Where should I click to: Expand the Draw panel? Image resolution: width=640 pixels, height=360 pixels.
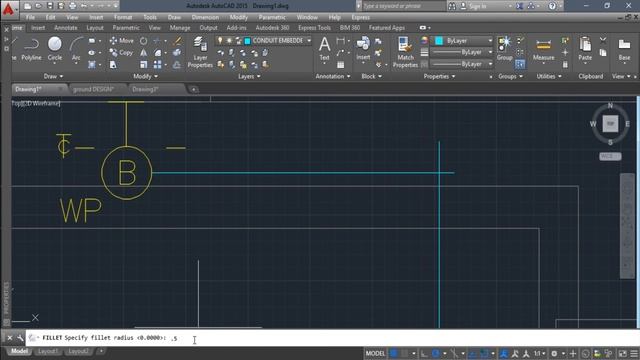(x=53, y=76)
